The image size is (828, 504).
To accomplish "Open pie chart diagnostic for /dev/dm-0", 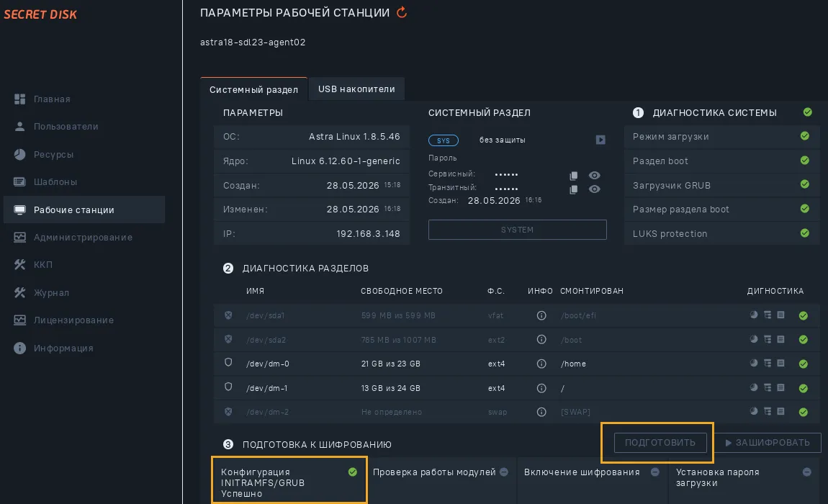I will (x=754, y=363).
